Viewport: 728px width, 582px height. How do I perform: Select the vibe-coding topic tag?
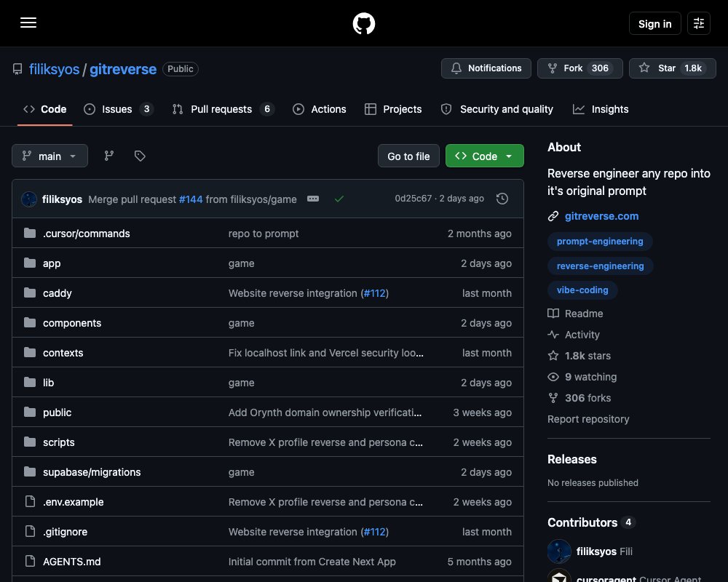[x=582, y=290]
